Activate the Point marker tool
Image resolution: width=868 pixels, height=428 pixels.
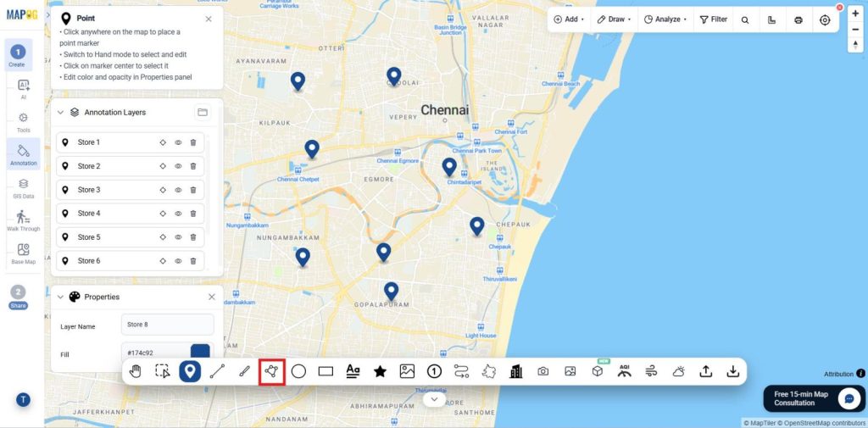pyautogui.click(x=190, y=371)
